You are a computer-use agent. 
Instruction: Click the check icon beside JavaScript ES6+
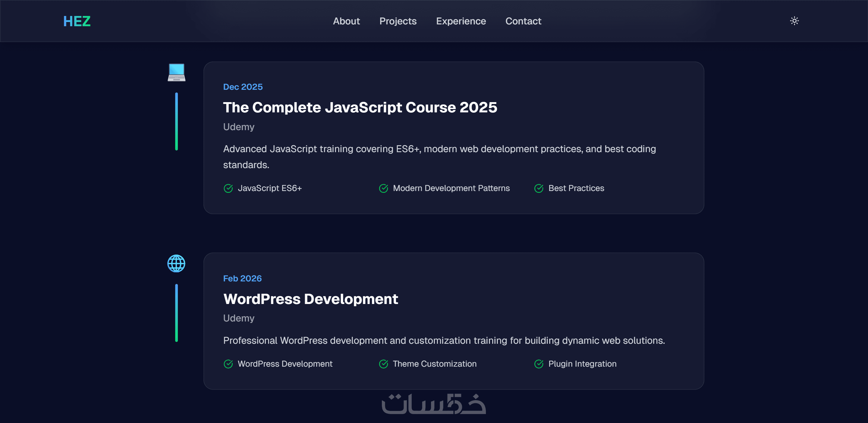pyautogui.click(x=228, y=188)
